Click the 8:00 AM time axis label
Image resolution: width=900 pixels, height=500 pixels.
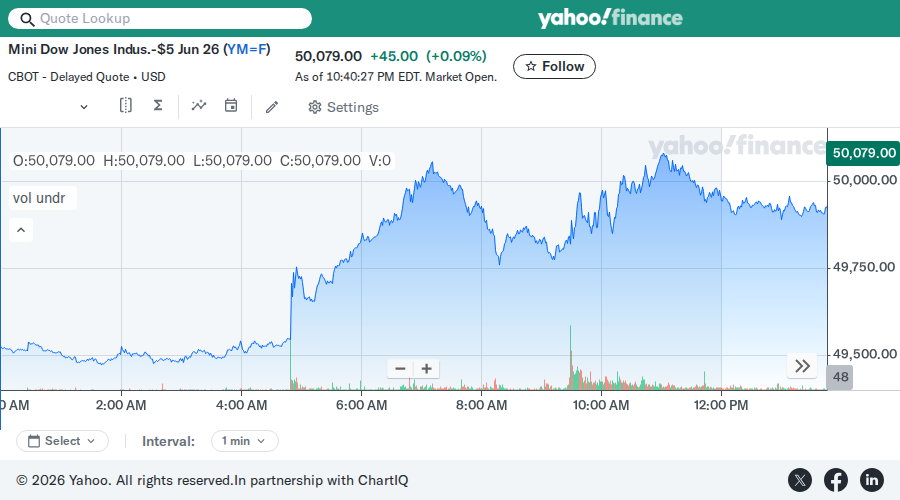point(482,405)
